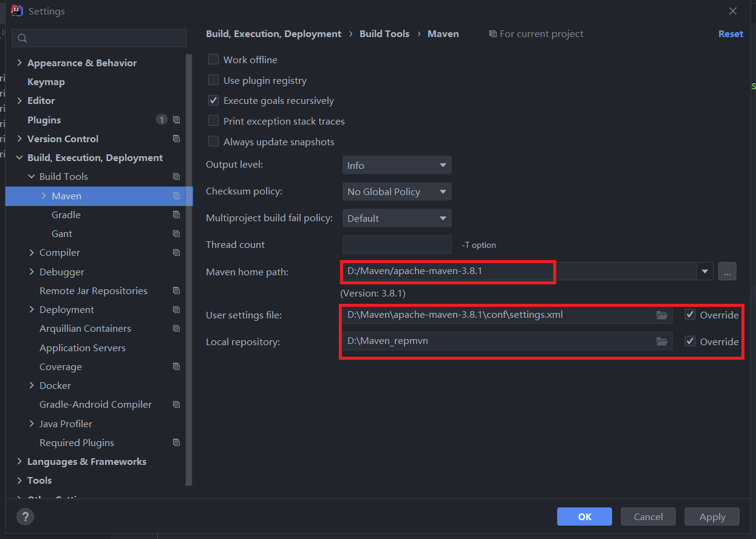Click the search magnifier icon in settings
Viewport: 756px width, 539px height.
tap(22, 38)
